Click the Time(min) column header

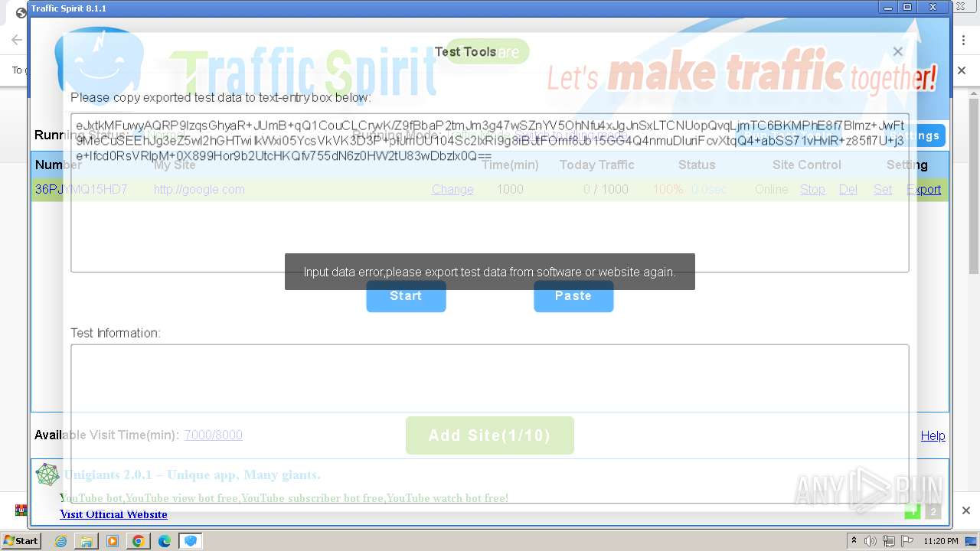click(510, 165)
